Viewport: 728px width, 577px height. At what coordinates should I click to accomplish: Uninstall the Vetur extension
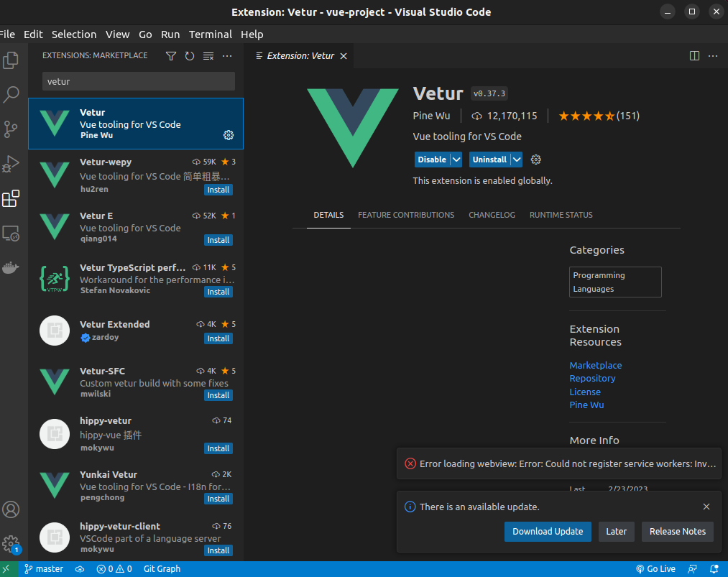489,160
